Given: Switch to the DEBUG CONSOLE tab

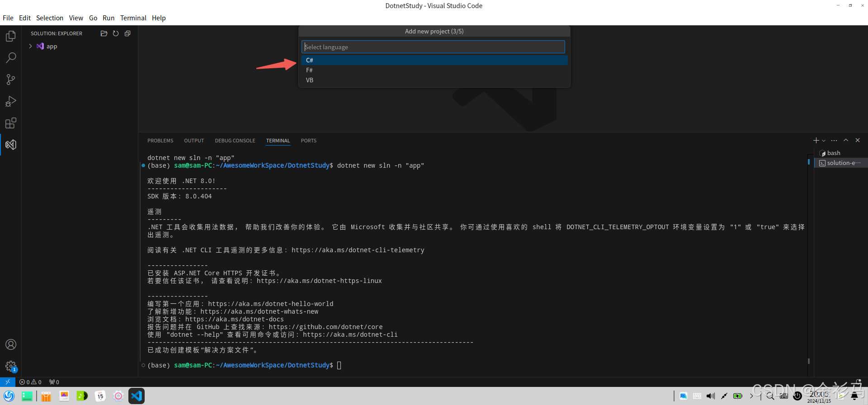Looking at the screenshot, I should click(235, 141).
